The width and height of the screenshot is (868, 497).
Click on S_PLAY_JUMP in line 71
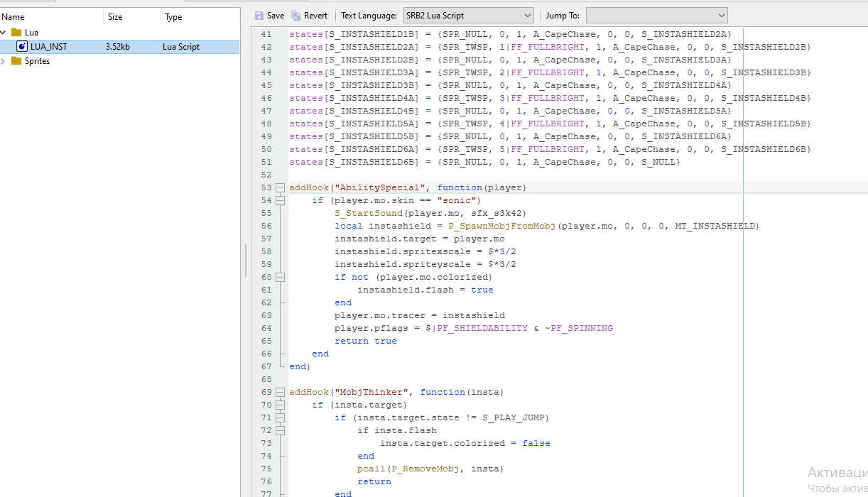point(514,418)
